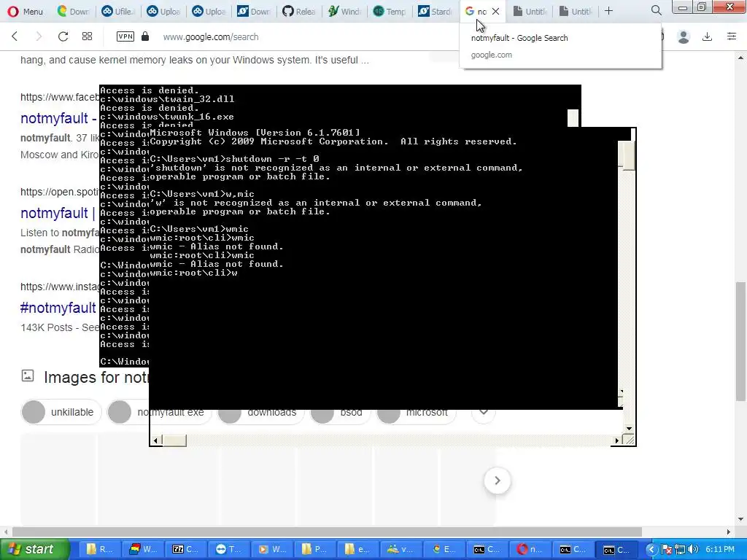Click front console left scroll arrow
This screenshot has width=747, height=560.
pyautogui.click(x=156, y=440)
